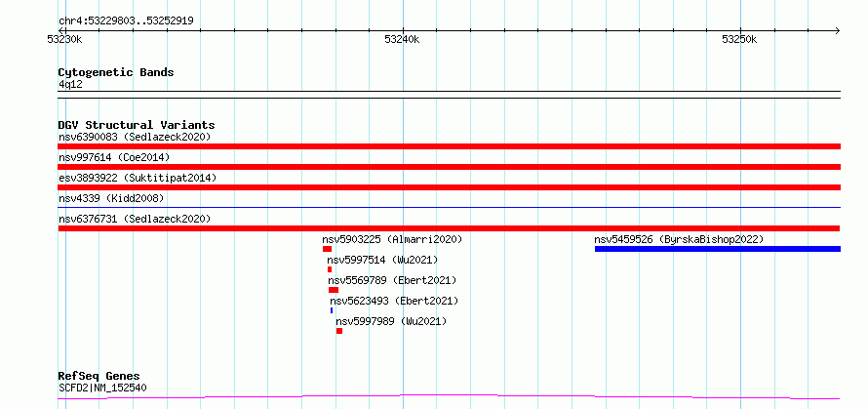The width and height of the screenshot is (868, 409).
Task: Click the magenta SCFD2 gene track line
Action: (449, 397)
